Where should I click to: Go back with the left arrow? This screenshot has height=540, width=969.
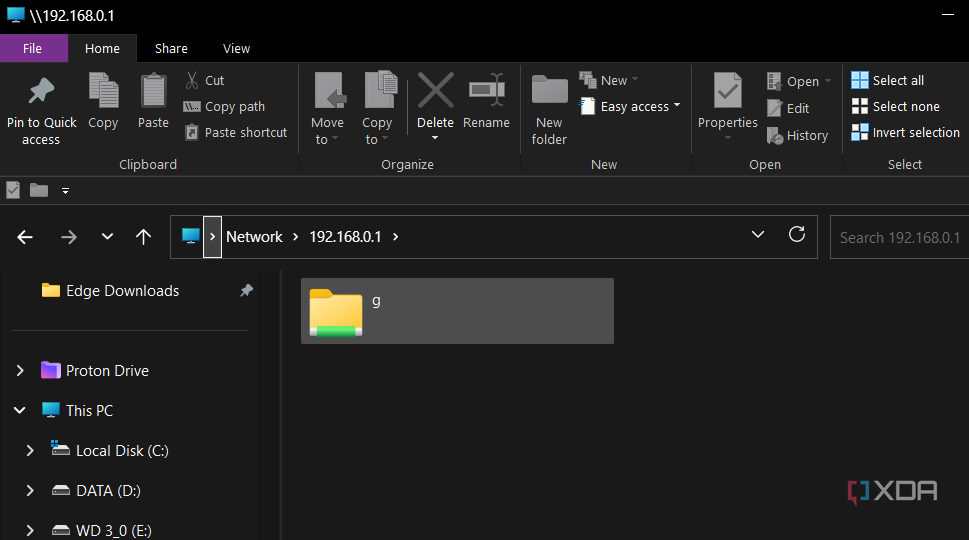25,237
